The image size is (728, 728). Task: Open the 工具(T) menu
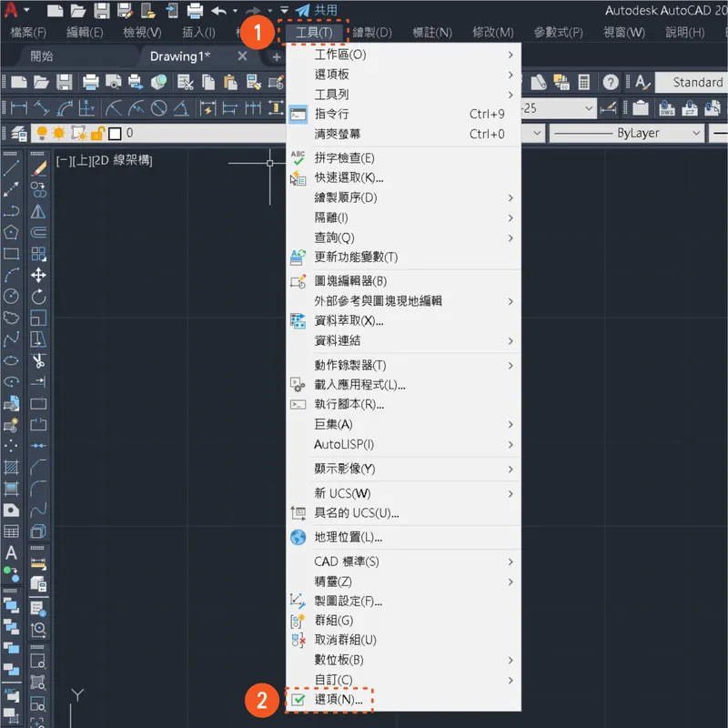pyautogui.click(x=314, y=33)
